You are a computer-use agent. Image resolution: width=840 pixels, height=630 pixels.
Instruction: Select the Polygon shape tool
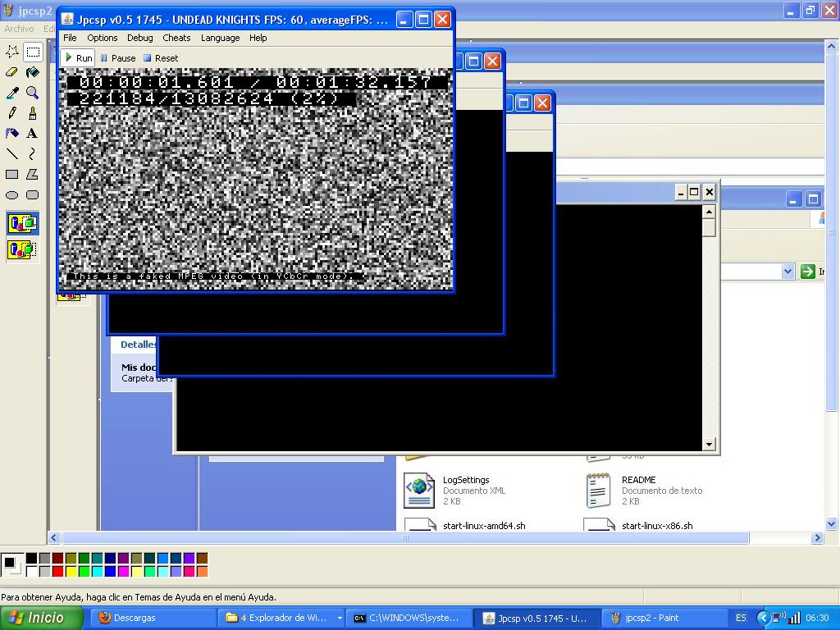33,174
